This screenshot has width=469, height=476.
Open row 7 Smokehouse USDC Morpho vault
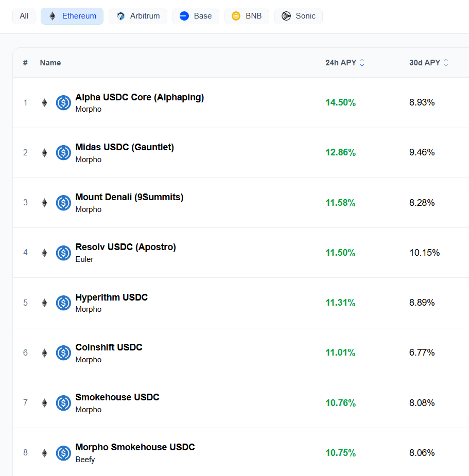[x=117, y=397]
